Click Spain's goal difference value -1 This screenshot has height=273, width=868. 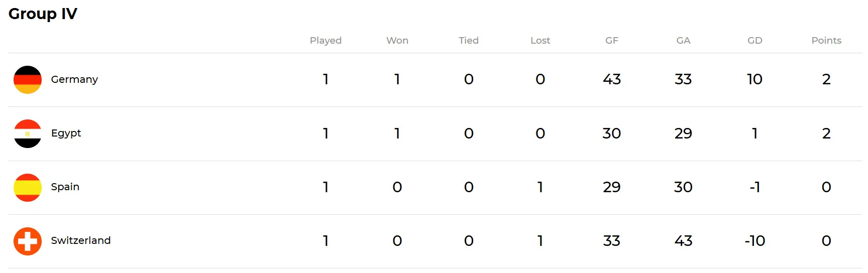pyautogui.click(x=754, y=187)
